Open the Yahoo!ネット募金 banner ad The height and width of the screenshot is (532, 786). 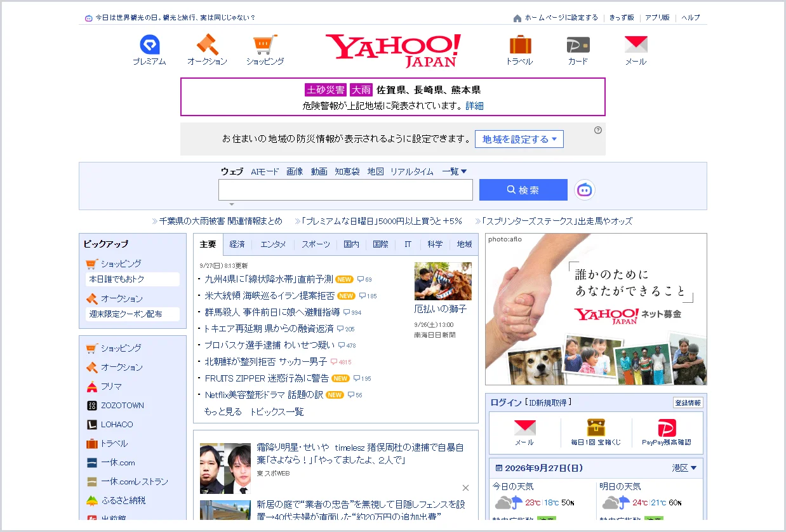point(596,309)
